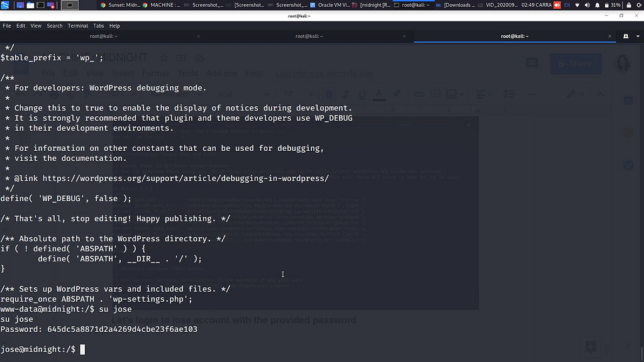Click the show desktop panel launcher
The image size is (644, 362).
click(20, 5)
